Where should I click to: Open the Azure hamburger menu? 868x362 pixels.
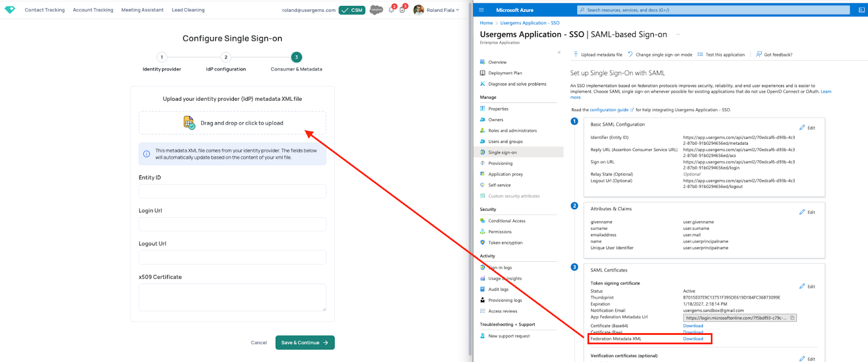pos(481,10)
